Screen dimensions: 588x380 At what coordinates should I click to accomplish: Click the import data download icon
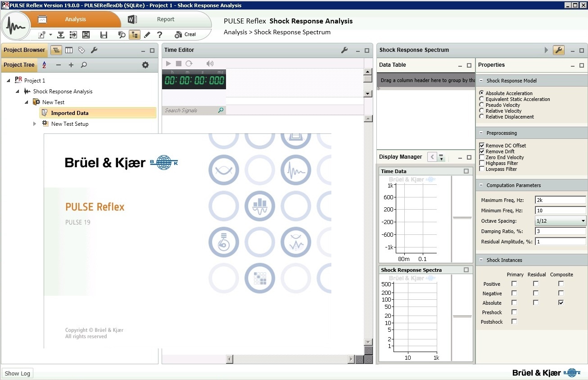(x=62, y=35)
